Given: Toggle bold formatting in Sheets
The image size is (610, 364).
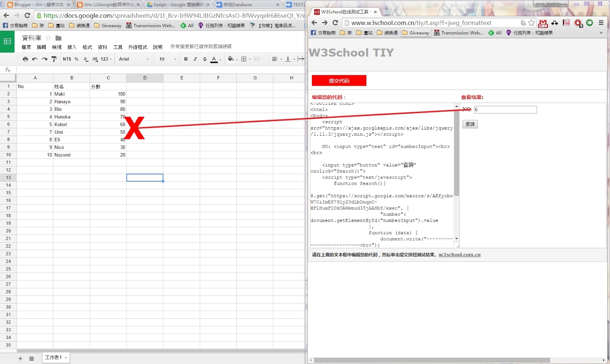Looking at the screenshot, I should (x=186, y=59).
